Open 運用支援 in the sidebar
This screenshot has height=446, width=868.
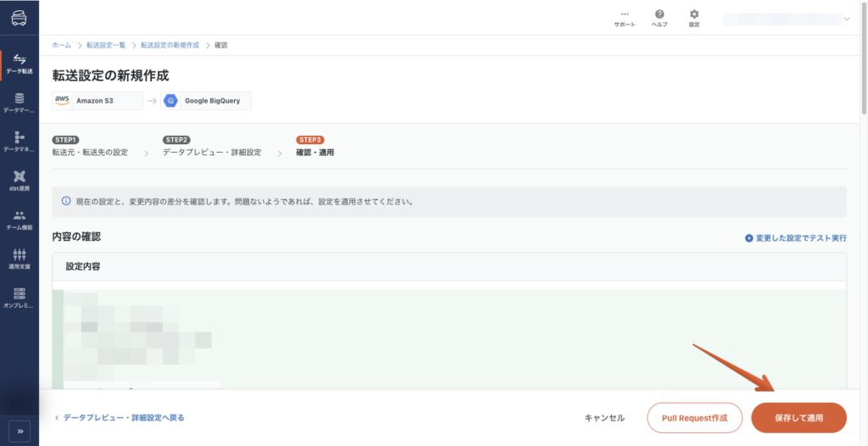[x=19, y=259]
